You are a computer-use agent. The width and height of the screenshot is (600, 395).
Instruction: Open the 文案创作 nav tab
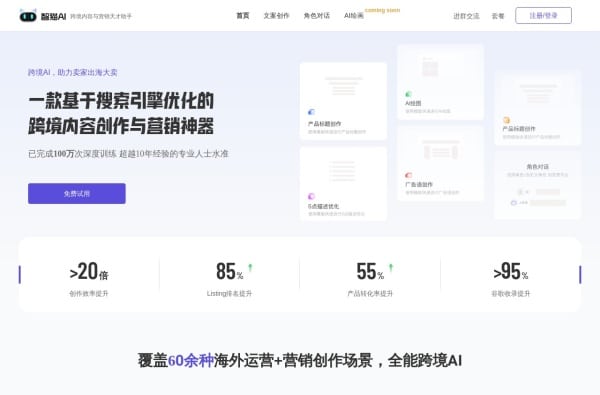click(x=276, y=16)
